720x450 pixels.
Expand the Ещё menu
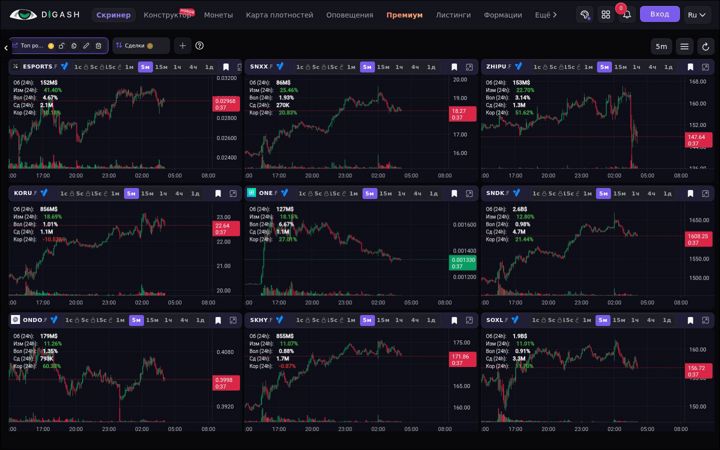coord(546,15)
